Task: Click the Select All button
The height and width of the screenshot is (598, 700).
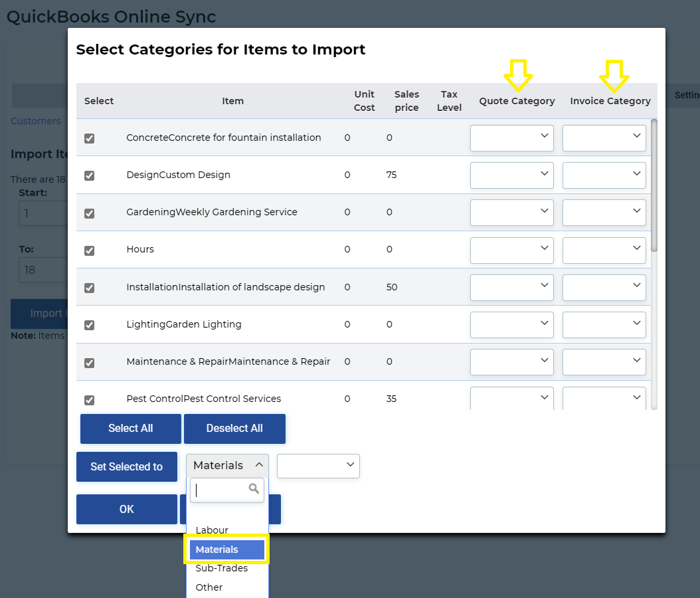Action: click(x=131, y=429)
